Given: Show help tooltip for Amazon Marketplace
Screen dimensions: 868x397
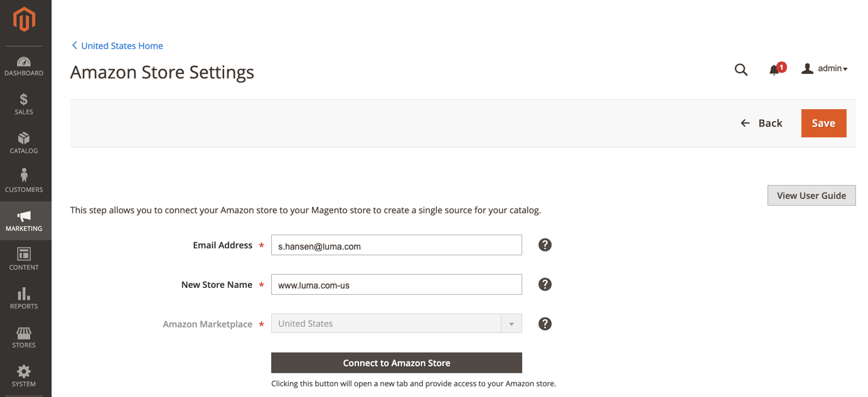Looking at the screenshot, I should (x=545, y=324).
